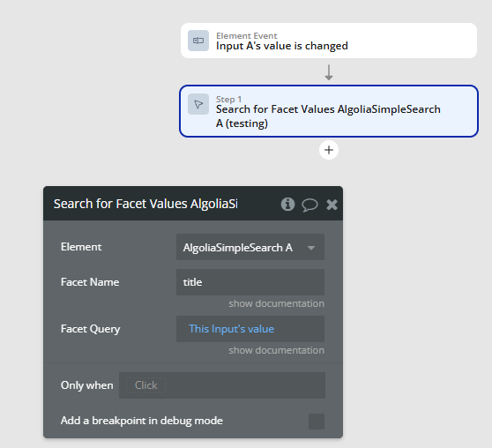Select Step 1 Search for Facet Values
This screenshot has height=448, width=492.
[329, 111]
